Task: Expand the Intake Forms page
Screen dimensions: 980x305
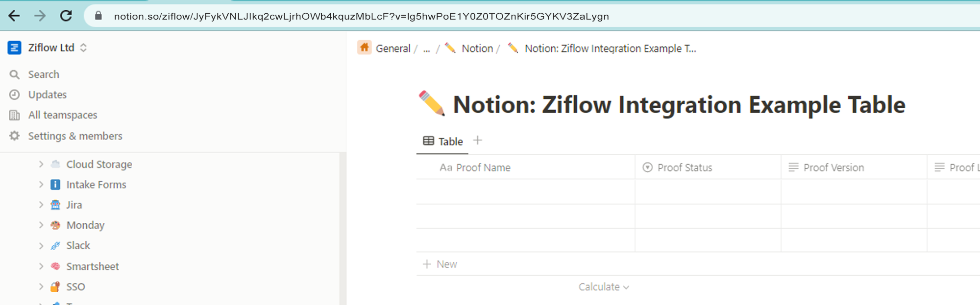Action: [41, 185]
